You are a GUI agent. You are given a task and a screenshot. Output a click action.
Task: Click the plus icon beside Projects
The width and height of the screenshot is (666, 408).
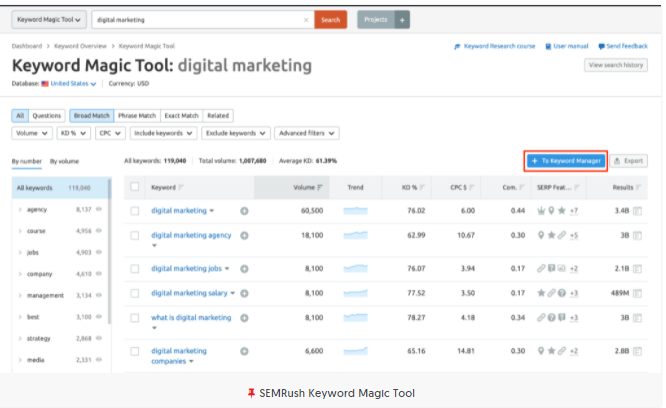coord(402,20)
